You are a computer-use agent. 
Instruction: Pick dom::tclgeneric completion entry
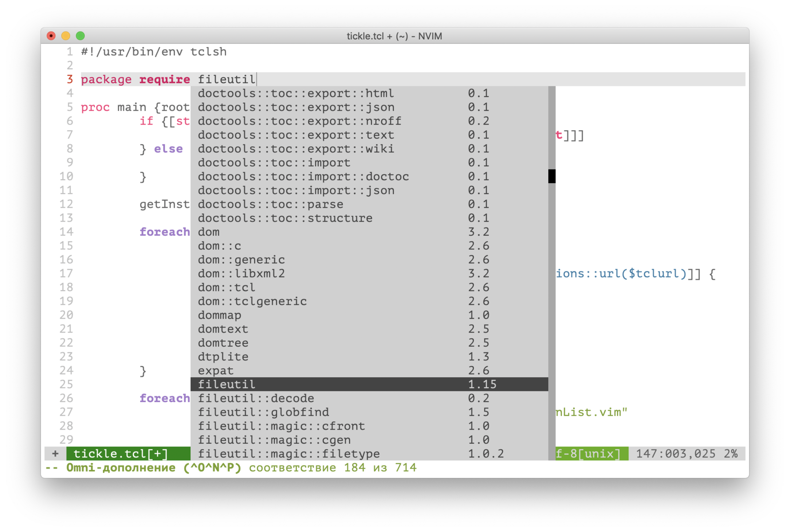pyautogui.click(x=369, y=301)
